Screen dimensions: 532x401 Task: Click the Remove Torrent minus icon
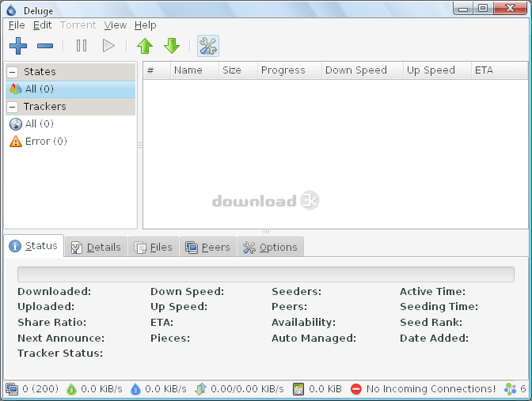click(45, 46)
